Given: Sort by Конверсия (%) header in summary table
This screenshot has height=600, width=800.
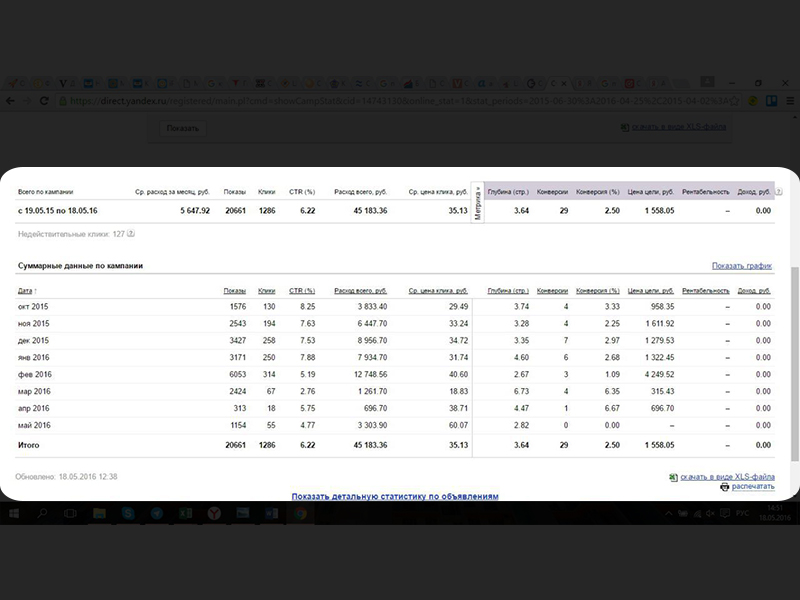Looking at the screenshot, I should 598,291.
